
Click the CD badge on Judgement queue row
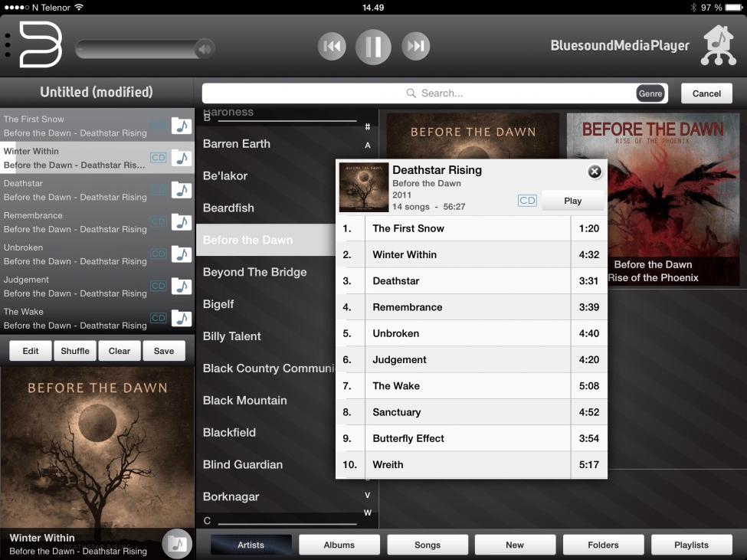[x=158, y=286]
